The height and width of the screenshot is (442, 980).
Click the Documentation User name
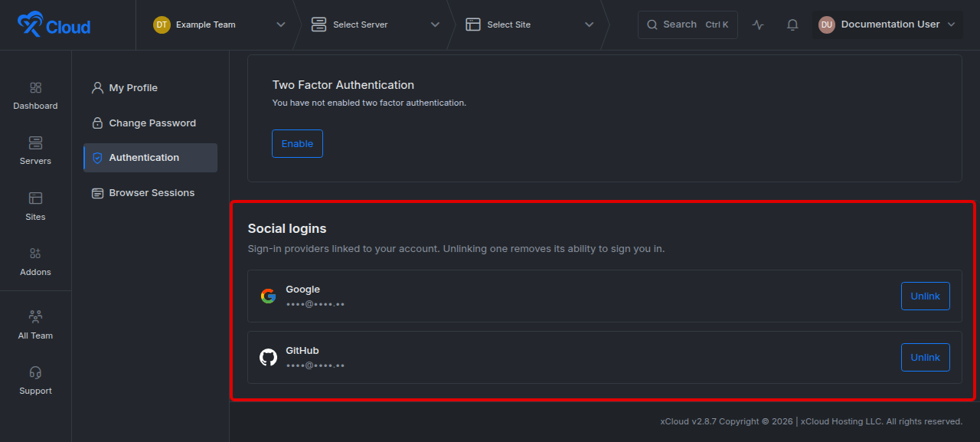tap(890, 25)
